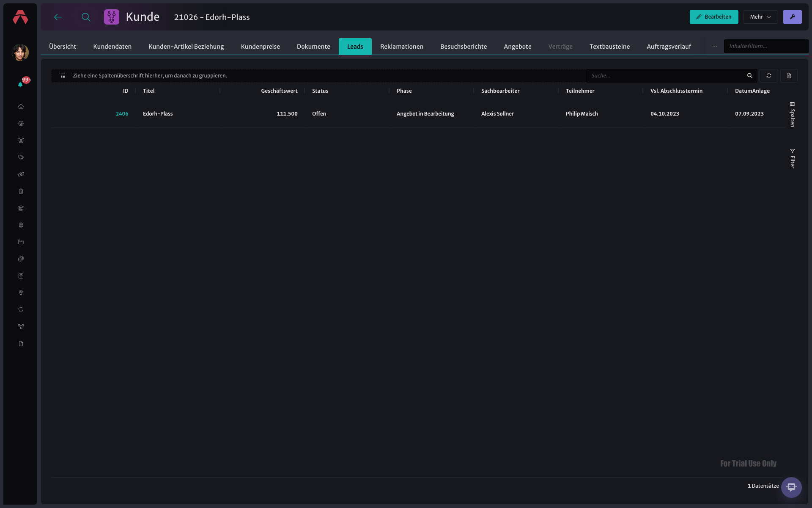Click the purple wrench settings button
Viewport: 812px width, 508px height.
[x=792, y=17]
